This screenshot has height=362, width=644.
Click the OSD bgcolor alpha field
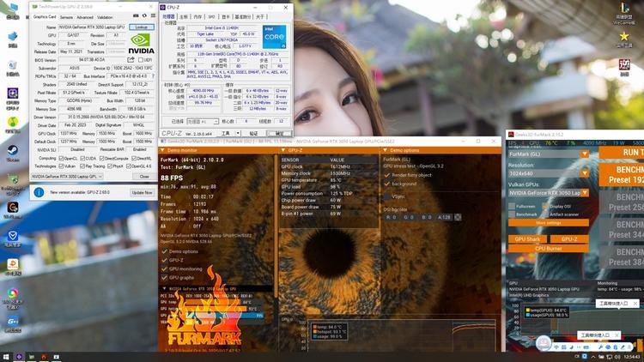[x=445, y=217]
